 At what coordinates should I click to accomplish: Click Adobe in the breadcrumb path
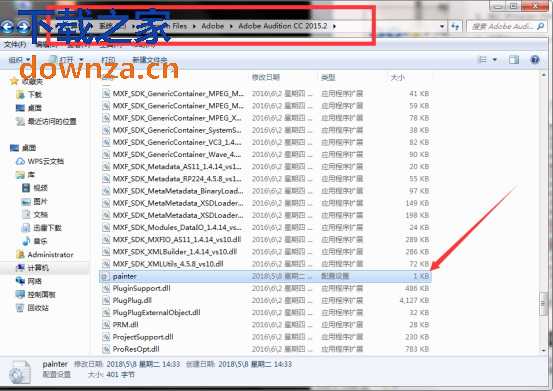tap(213, 26)
